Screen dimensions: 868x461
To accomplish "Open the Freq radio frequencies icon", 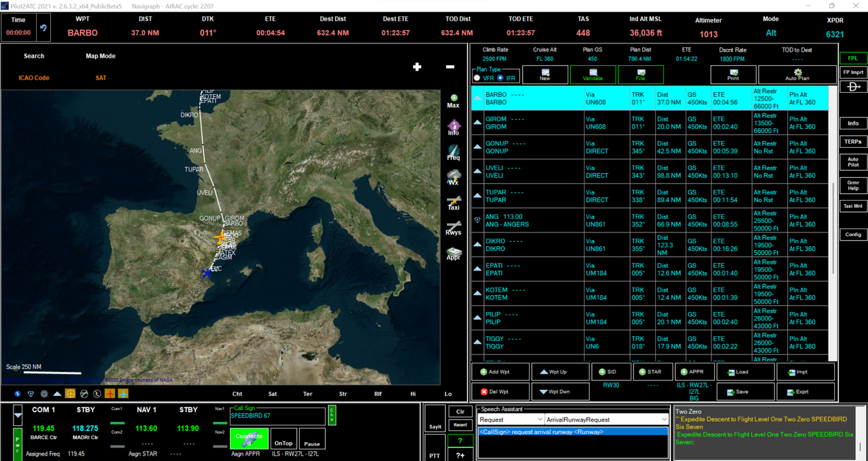I will click(x=454, y=153).
